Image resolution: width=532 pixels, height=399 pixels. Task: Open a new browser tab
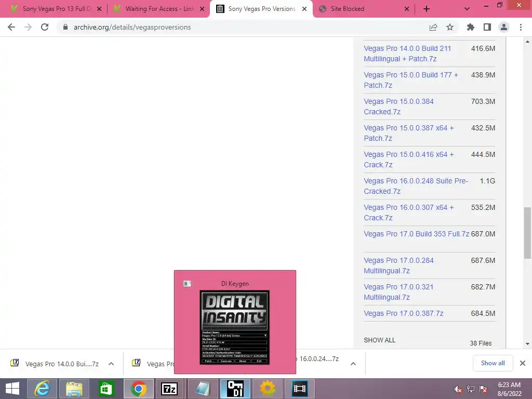(x=427, y=9)
